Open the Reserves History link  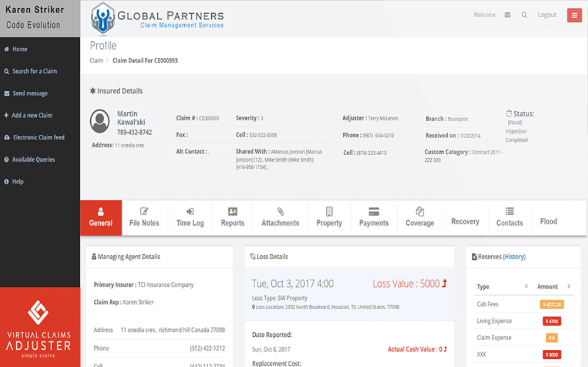(514, 256)
